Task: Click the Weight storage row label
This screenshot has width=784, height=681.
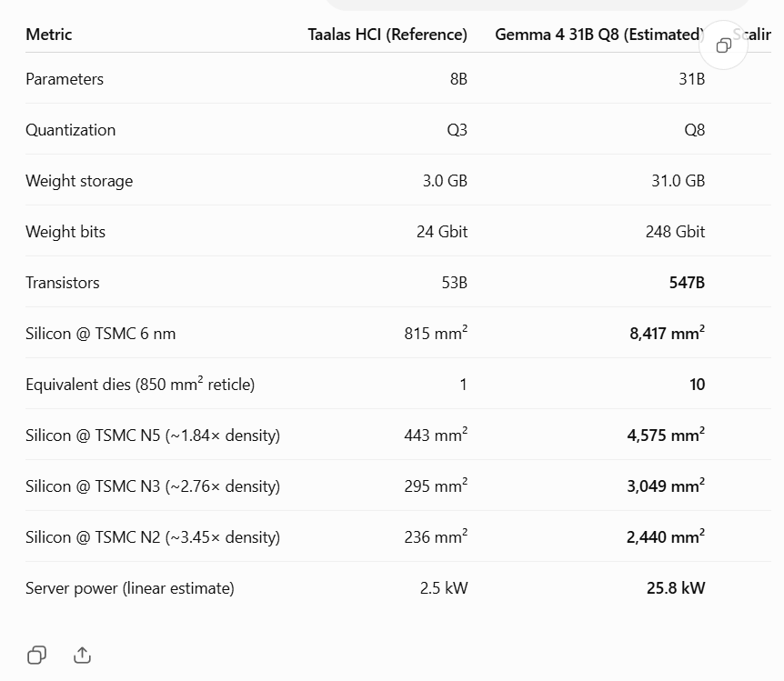Action: [79, 181]
